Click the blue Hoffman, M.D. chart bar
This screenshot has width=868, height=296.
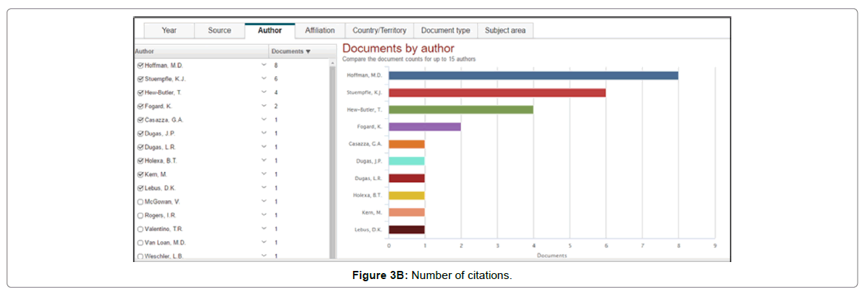[x=533, y=75]
